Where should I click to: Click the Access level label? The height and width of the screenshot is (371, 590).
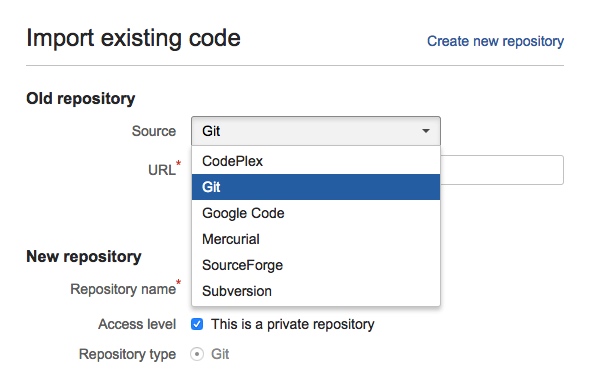[x=137, y=324]
